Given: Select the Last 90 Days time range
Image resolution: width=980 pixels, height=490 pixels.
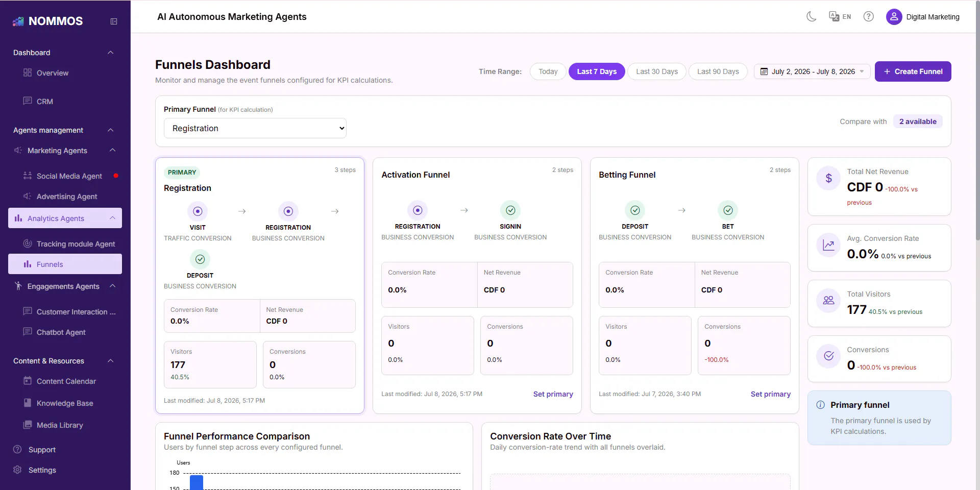Looking at the screenshot, I should point(718,71).
